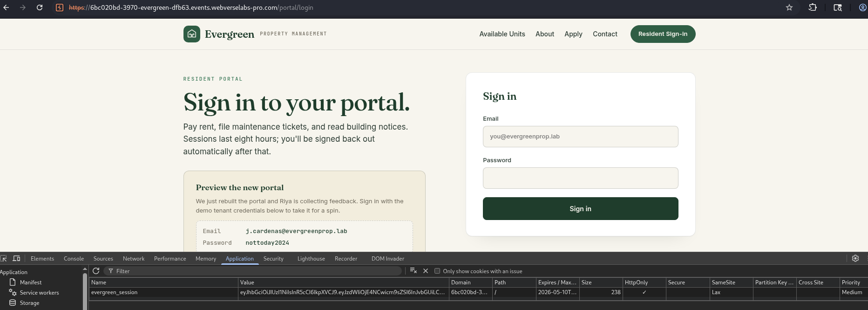
Task: Click the demo password nottoday2024
Action: [267, 243]
